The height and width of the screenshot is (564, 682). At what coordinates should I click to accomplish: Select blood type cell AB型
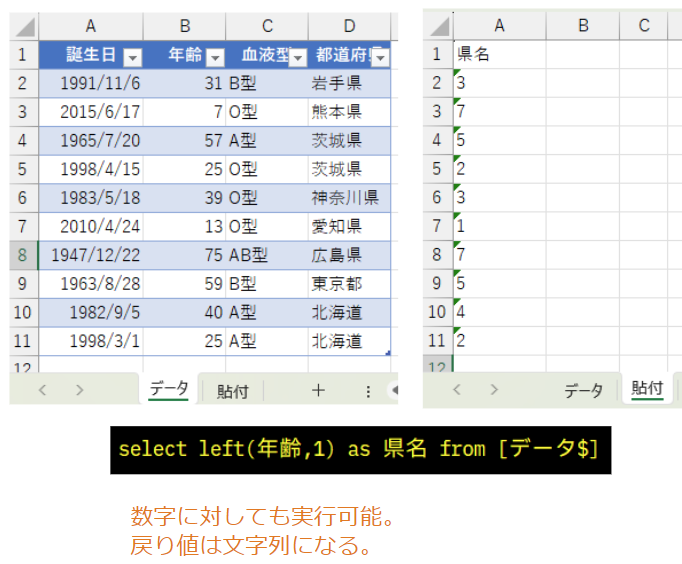[x=267, y=255]
